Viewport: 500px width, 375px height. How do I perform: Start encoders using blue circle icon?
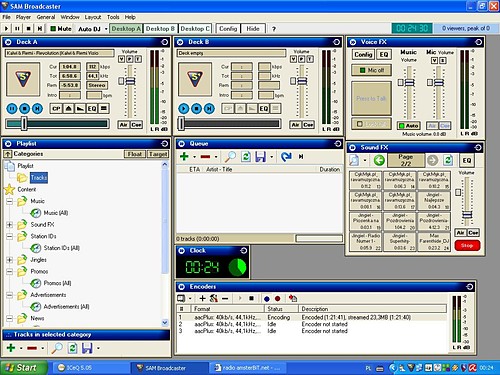pyautogui.click(x=267, y=299)
